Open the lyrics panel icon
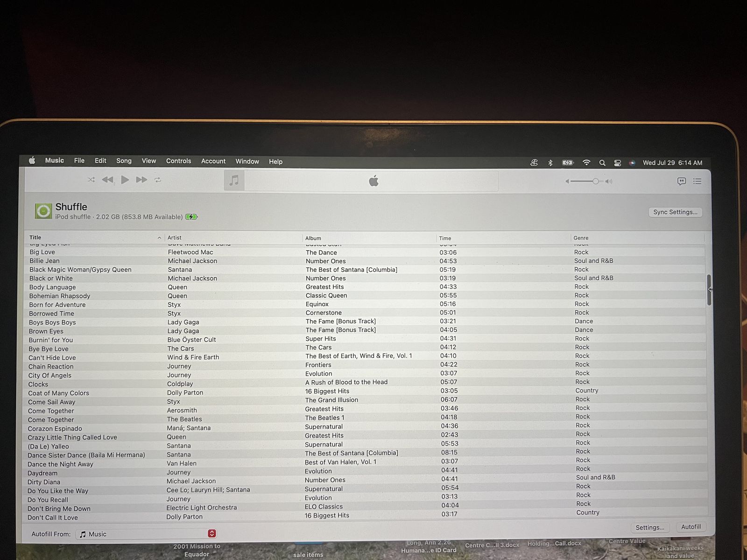Screen dimensions: 747x560 click(x=682, y=181)
